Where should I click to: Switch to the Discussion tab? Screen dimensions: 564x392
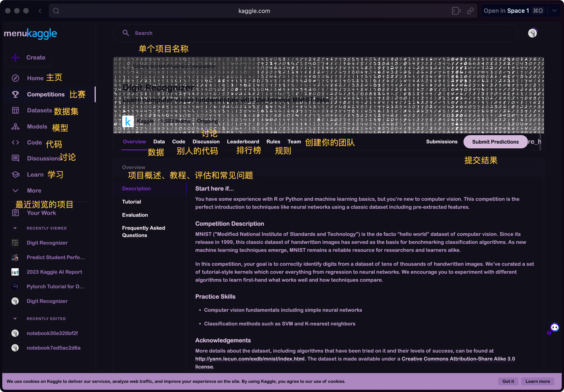tap(206, 142)
